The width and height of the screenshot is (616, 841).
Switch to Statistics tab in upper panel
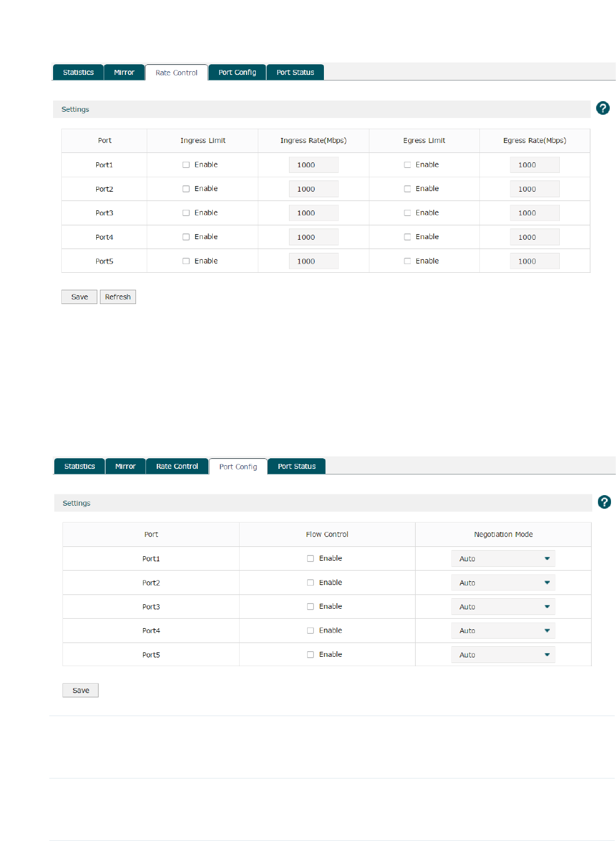78,72
